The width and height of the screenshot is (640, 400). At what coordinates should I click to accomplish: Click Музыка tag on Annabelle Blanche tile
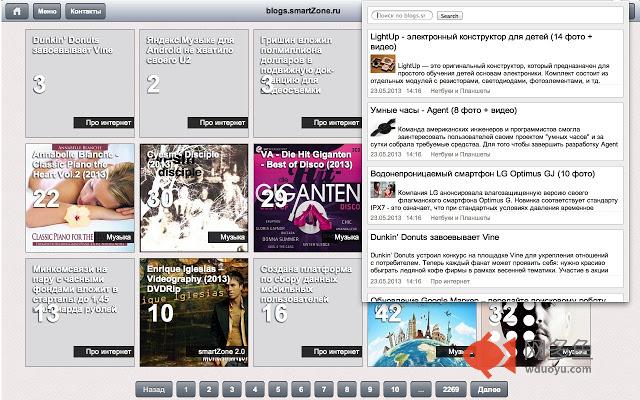(114, 237)
